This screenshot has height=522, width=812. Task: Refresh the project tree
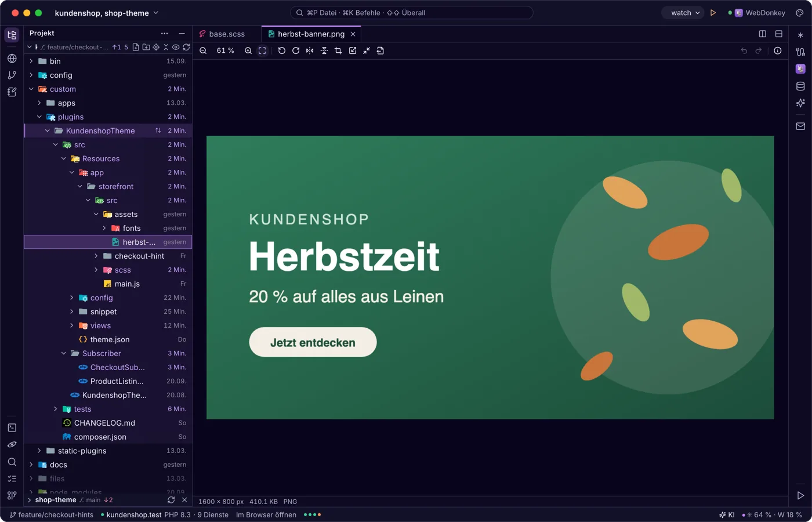click(x=186, y=47)
